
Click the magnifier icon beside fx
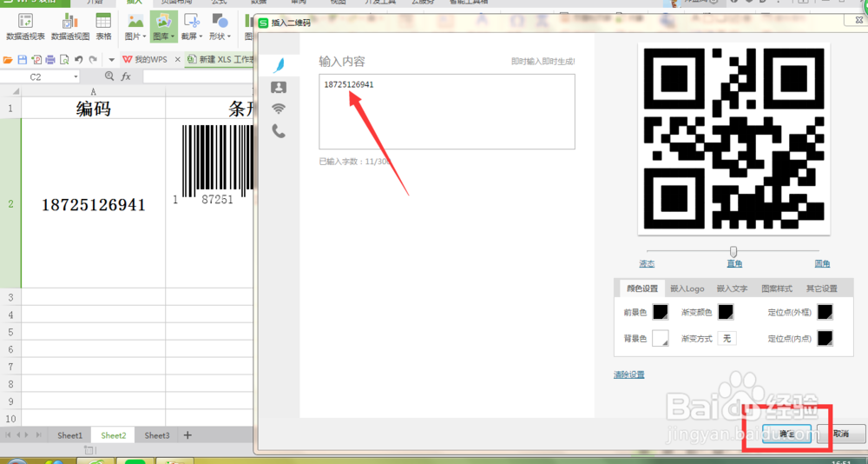109,76
